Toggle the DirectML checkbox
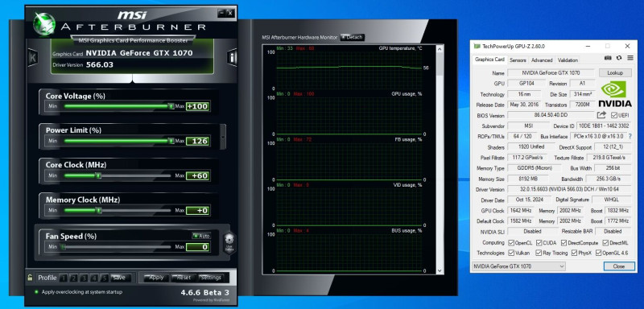The height and width of the screenshot is (309, 644). [x=605, y=243]
